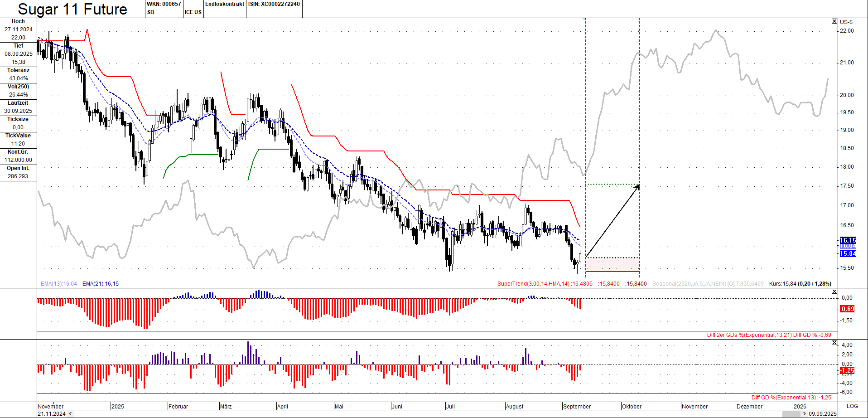The image size is (868, 418).
Task: Select the EMA(21) indicator label
Action: click(x=100, y=284)
